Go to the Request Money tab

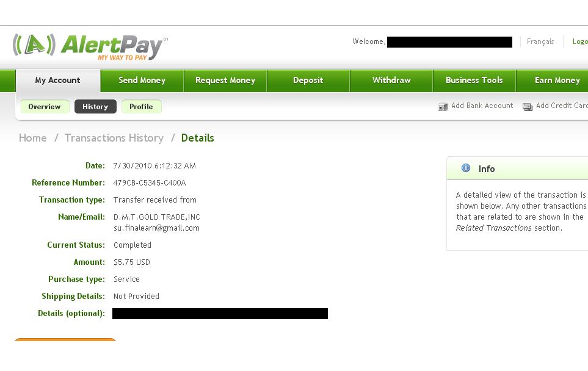click(225, 80)
